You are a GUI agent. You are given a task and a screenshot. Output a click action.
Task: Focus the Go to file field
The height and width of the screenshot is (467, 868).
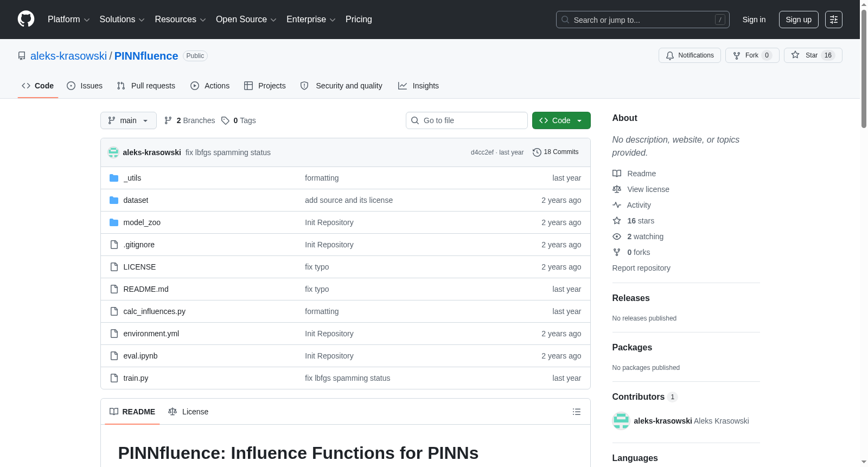(467, 120)
